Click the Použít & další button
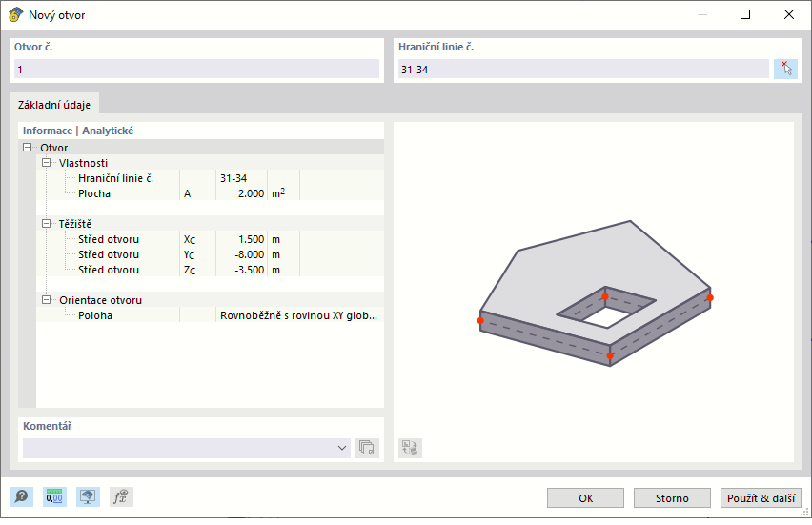The image size is (812, 525). click(761, 498)
